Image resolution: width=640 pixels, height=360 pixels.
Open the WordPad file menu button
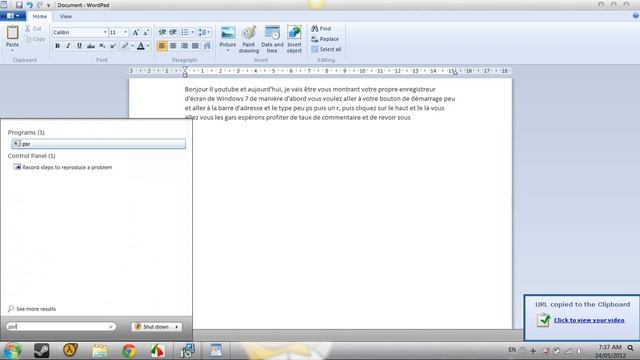coord(13,16)
